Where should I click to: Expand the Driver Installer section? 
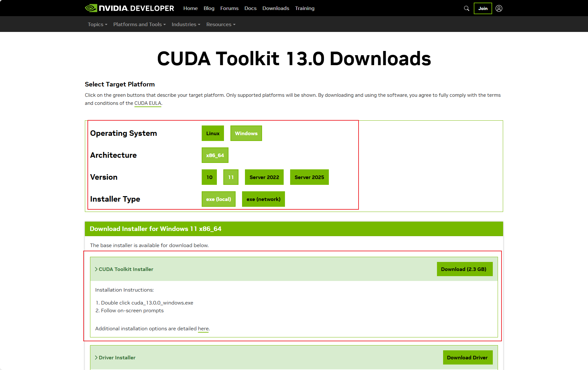(x=115, y=357)
